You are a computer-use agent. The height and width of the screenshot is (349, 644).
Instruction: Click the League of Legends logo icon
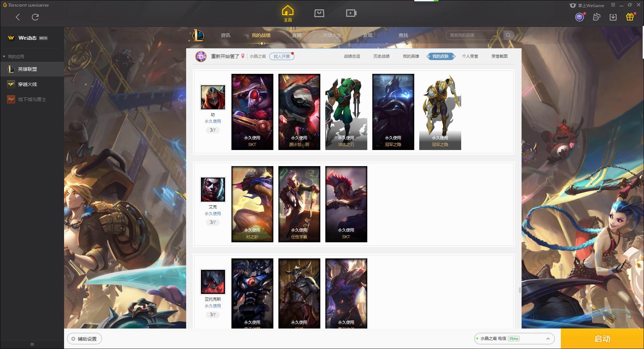(x=198, y=35)
